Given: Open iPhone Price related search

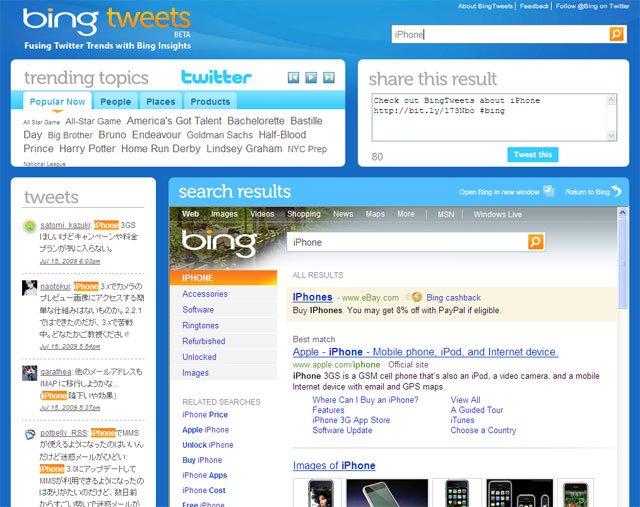Looking at the screenshot, I should (x=205, y=415).
